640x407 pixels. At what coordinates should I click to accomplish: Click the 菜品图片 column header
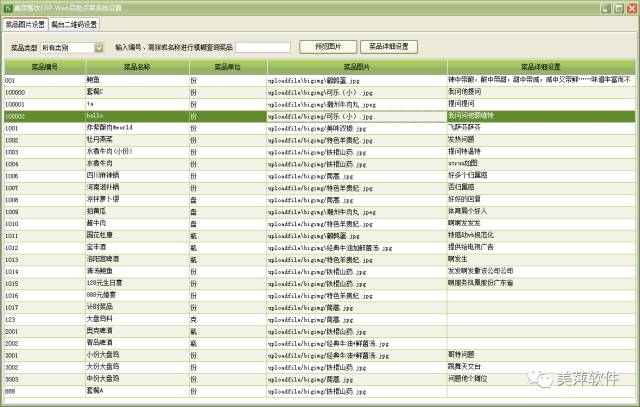[x=355, y=67]
